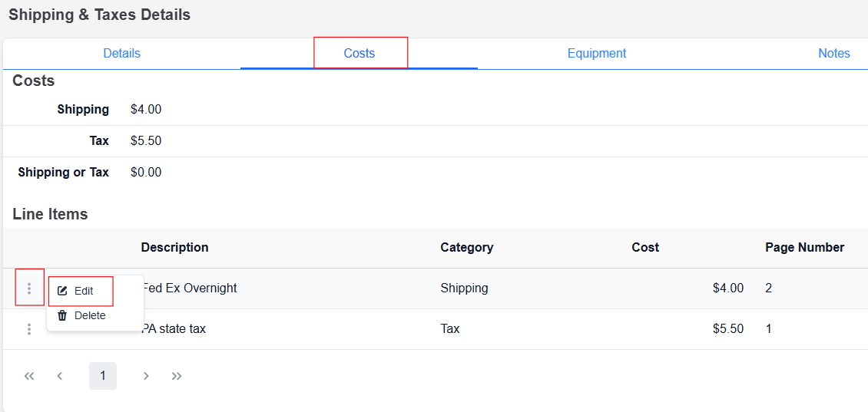Switch to the Details tab

pos(122,53)
